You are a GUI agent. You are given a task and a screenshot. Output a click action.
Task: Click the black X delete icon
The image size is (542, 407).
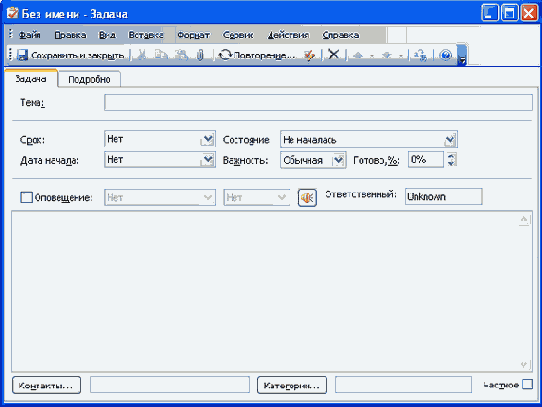[x=333, y=54]
